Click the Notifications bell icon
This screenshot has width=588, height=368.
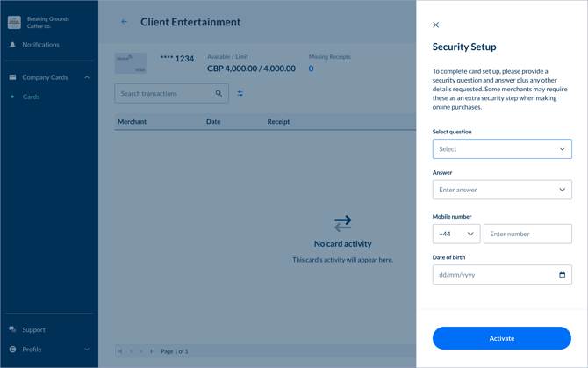point(12,45)
